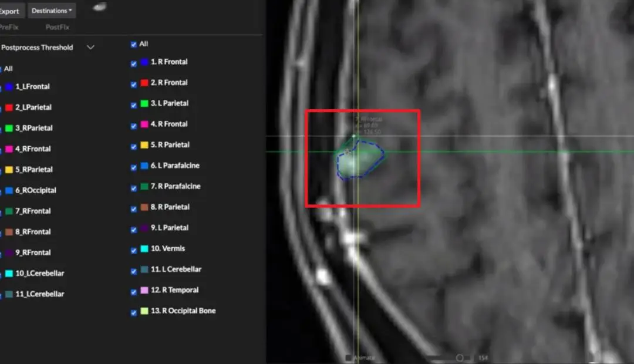Click cyan swatch of 10. Vermis

144,248
